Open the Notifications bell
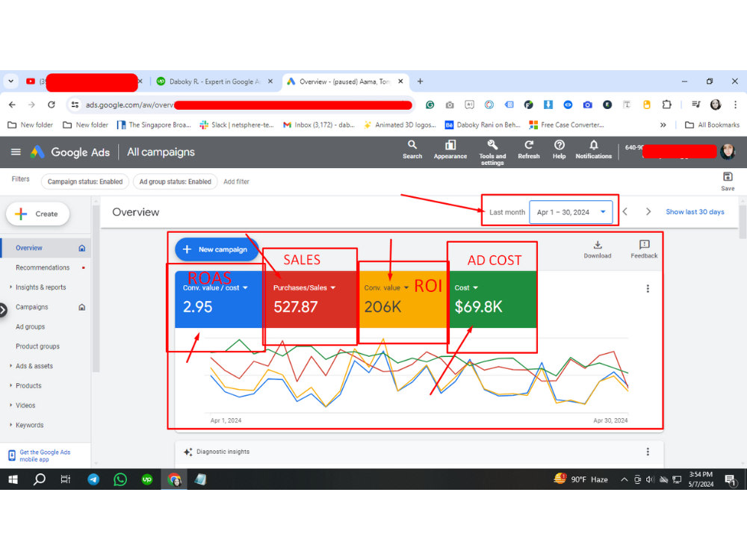The height and width of the screenshot is (560, 747). click(594, 149)
